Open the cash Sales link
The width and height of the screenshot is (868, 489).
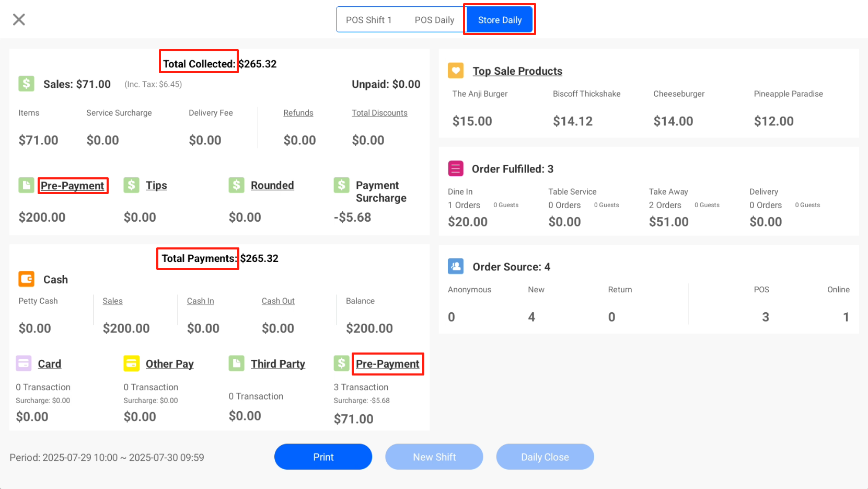[x=112, y=301]
